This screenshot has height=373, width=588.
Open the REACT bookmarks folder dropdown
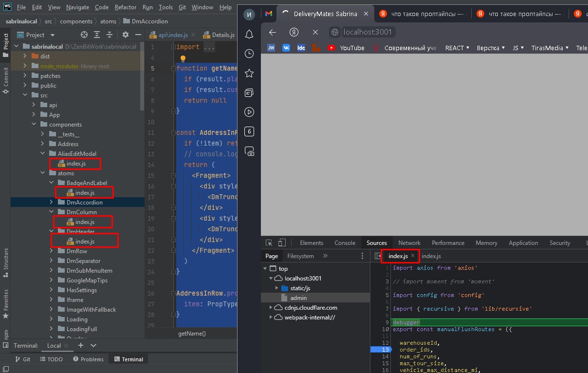[x=457, y=48]
